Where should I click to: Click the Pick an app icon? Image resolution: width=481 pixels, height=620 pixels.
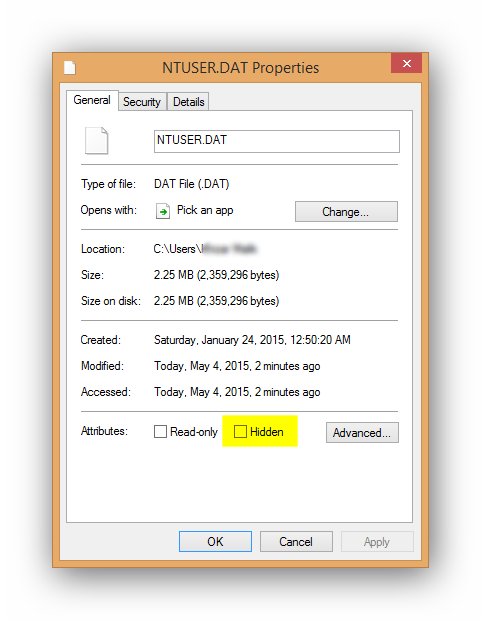163,211
